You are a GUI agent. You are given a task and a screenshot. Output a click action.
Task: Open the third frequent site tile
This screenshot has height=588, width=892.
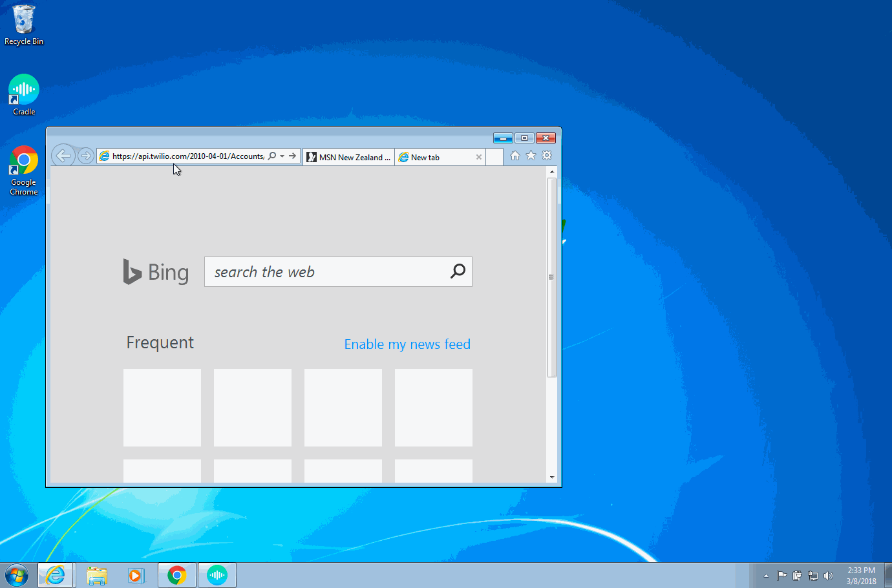[343, 408]
